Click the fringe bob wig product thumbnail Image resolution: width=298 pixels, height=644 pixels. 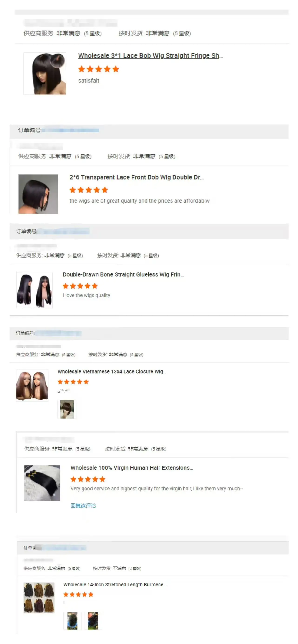click(x=45, y=74)
